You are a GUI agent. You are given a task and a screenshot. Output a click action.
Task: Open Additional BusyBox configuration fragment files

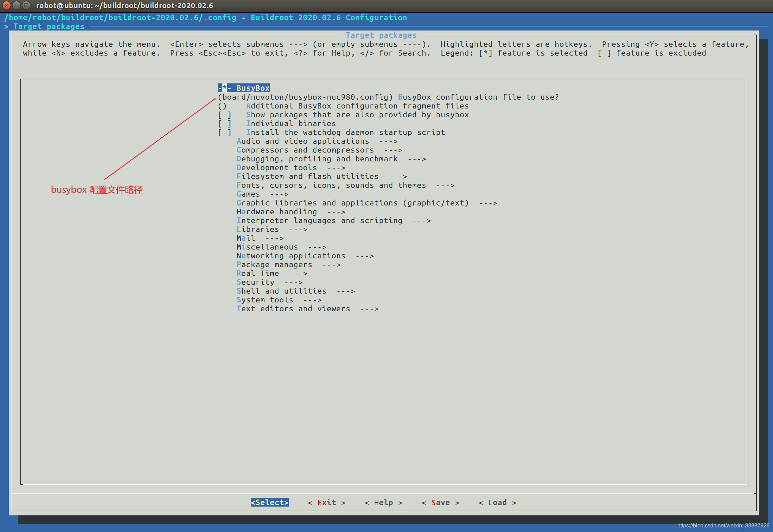[x=343, y=106]
